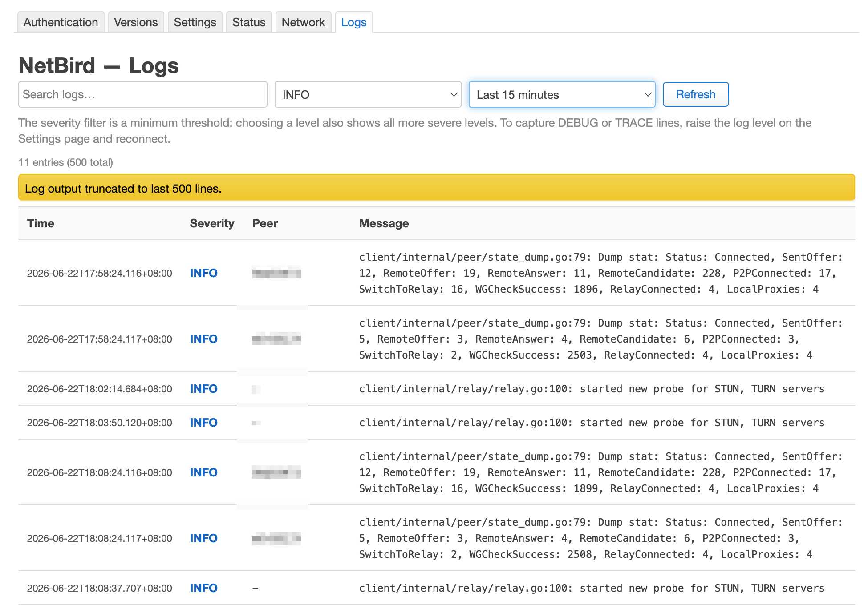Select timestamp 2026-06-22T18:08:37.707+08:00

(99, 588)
